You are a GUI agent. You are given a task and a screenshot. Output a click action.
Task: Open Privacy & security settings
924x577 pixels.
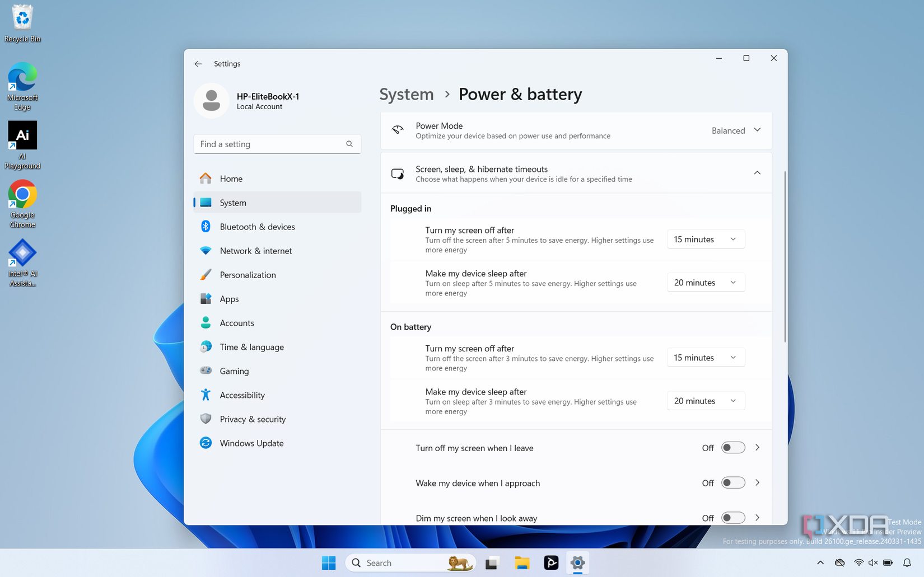(253, 419)
